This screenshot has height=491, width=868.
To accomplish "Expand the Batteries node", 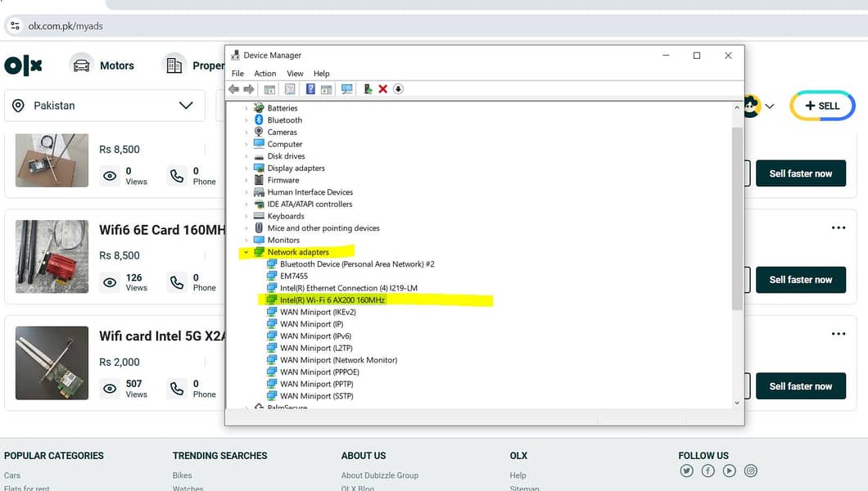I will (246, 108).
